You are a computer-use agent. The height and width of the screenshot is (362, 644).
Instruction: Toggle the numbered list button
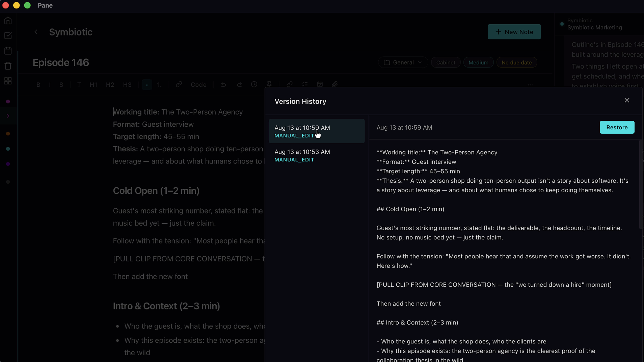click(x=159, y=85)
